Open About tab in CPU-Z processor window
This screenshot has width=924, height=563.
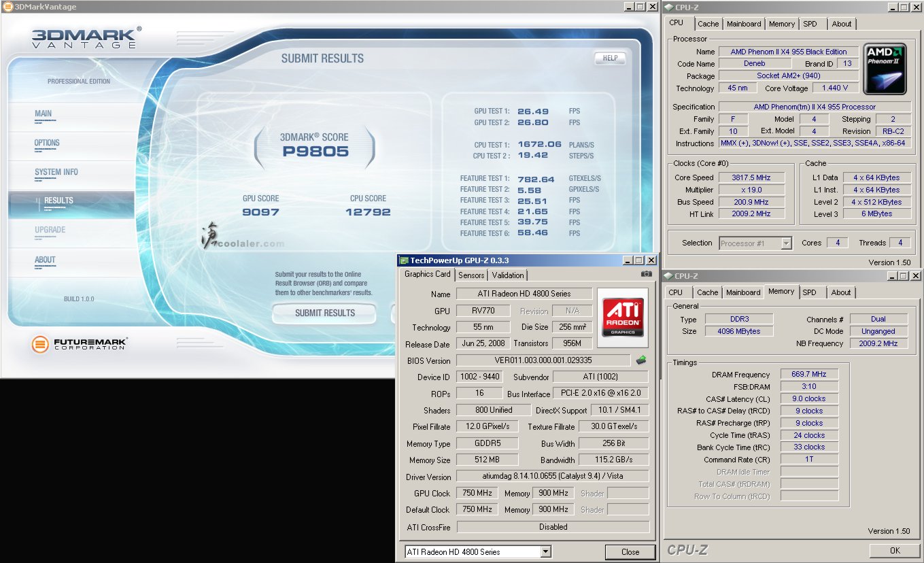(842, 24)
